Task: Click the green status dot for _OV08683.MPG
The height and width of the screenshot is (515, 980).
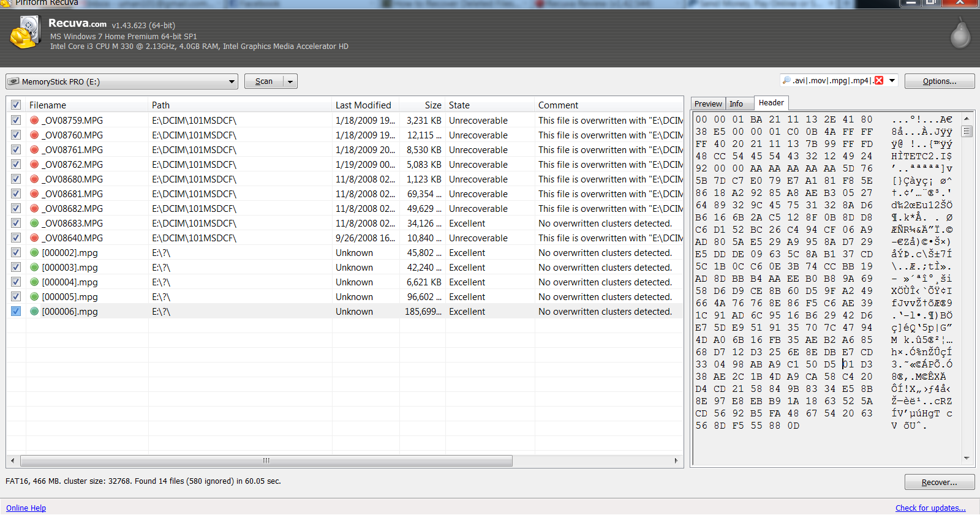Action: point(34,224)
